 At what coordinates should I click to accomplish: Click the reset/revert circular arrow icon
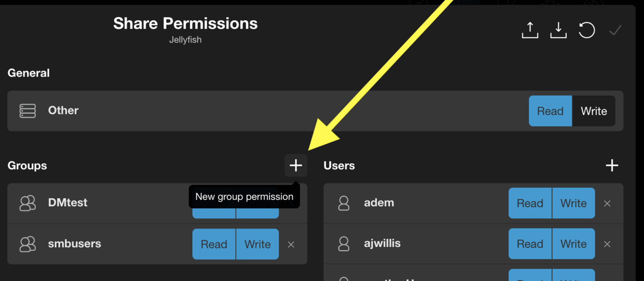point(586,30)
